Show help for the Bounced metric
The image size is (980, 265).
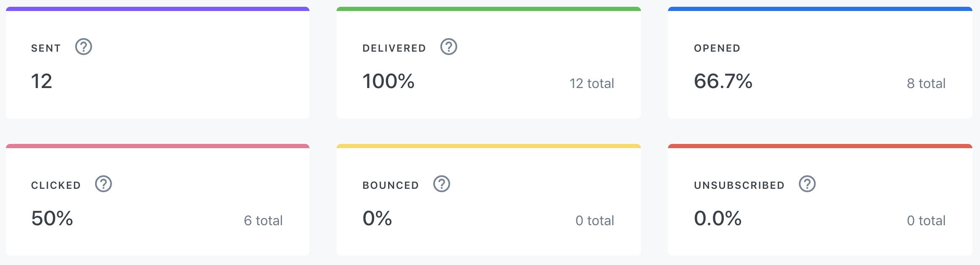coord(441,184)
